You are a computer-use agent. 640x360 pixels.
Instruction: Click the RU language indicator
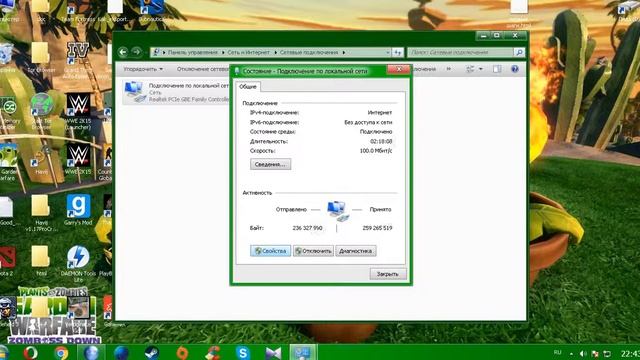click(558, 353)
